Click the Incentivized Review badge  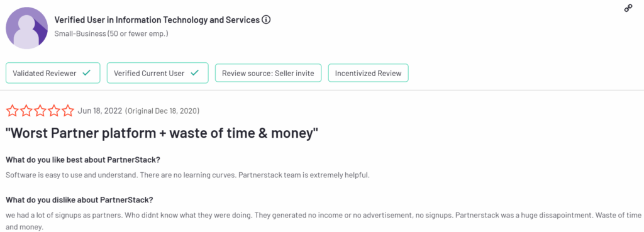point(368,74)
